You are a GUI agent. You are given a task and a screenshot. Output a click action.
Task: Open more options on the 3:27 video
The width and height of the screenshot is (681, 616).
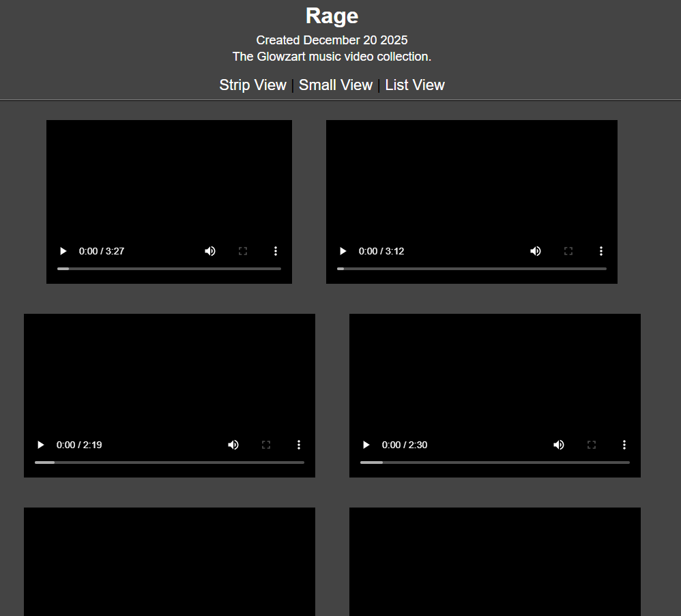276,251
